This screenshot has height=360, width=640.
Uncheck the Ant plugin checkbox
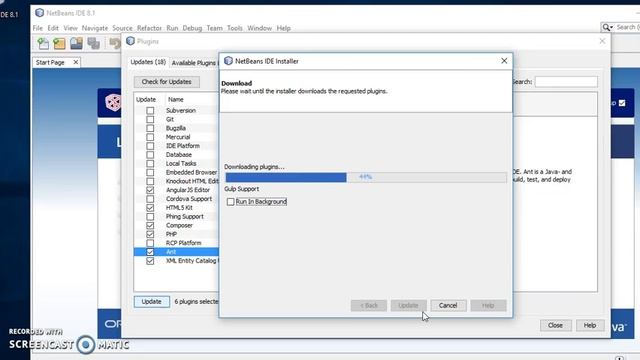[x=150, y=252]
